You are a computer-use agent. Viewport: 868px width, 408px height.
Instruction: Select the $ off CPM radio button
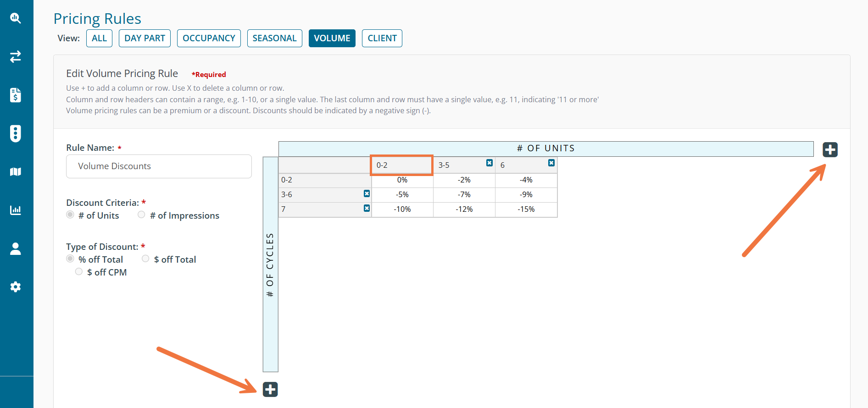(x=79, y=272)
